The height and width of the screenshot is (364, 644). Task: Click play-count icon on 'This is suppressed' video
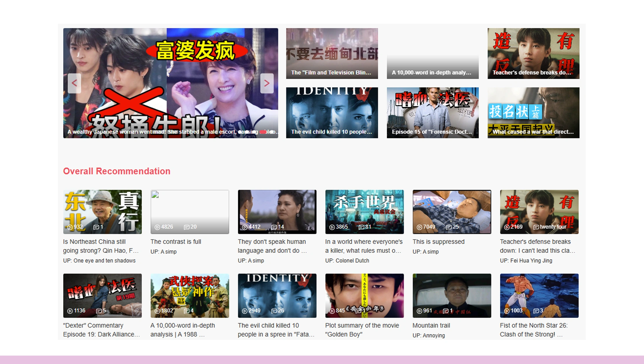point(419,227)
